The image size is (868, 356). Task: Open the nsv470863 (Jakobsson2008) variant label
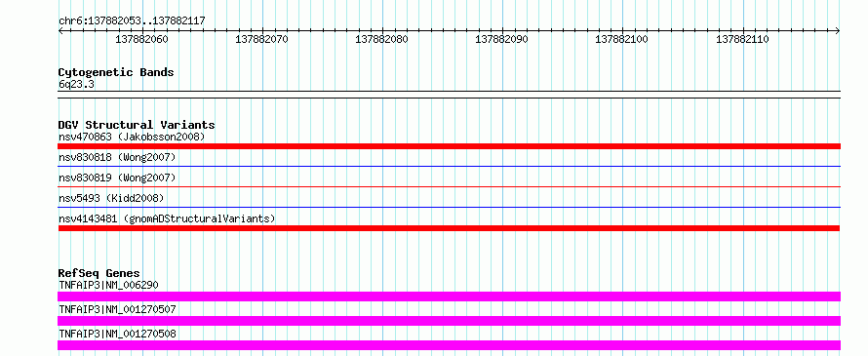[132, 137]
